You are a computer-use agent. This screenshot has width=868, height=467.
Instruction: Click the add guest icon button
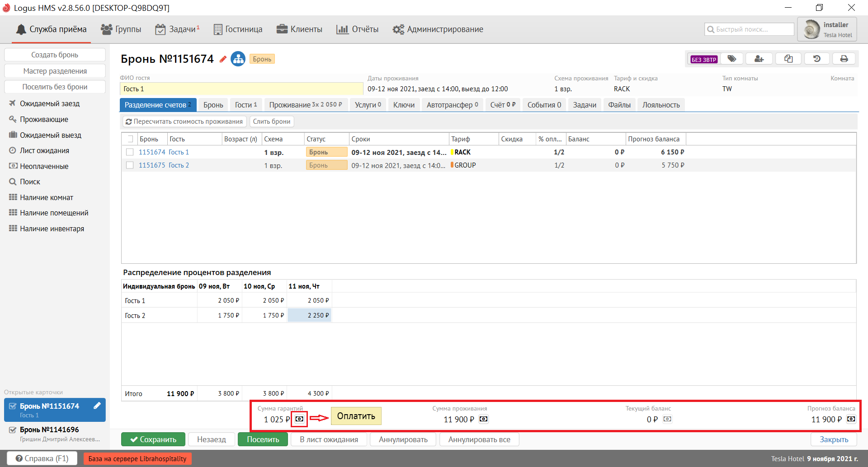(759, 59)
